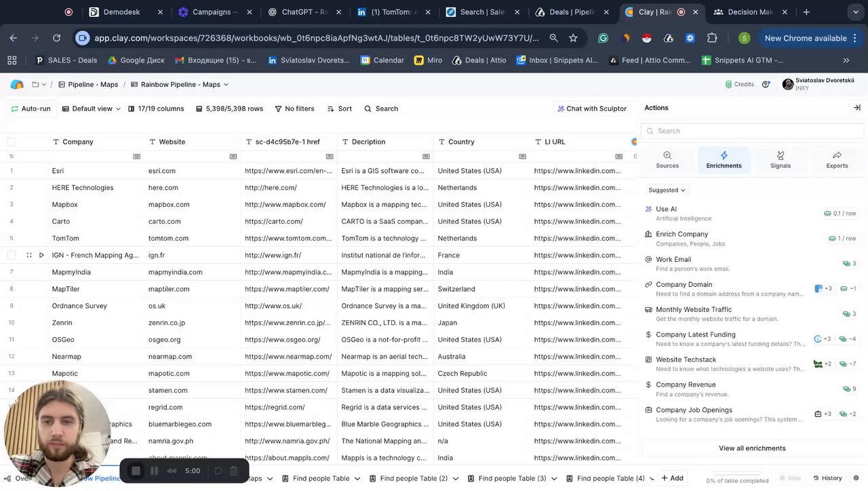Open the Default view dropdown
The height and width of the screenshot is (491, 868).
91,109
